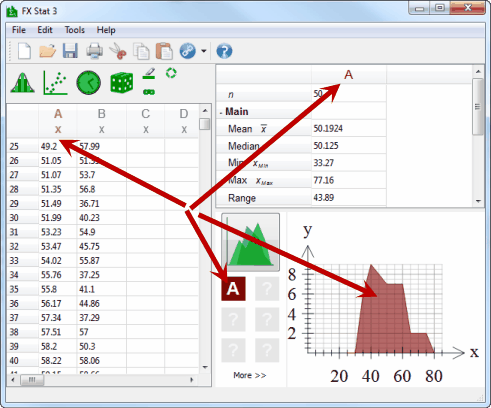Open a file with the folder icon
The height and width of the screenshot is (408, 491).
click(47, 51)
